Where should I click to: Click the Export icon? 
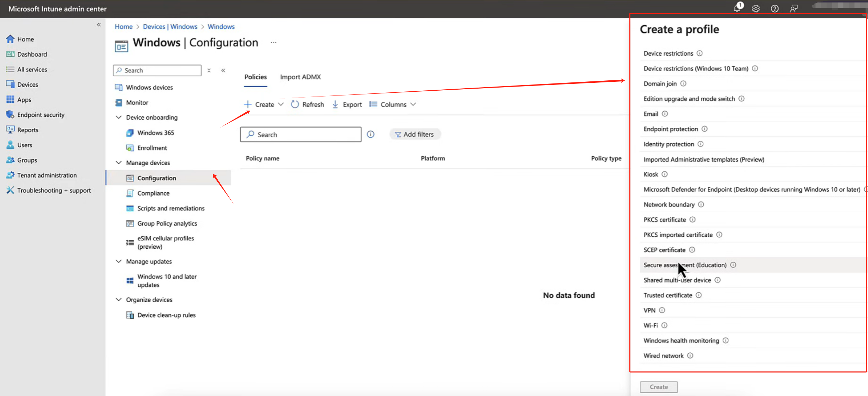[335, 104]
